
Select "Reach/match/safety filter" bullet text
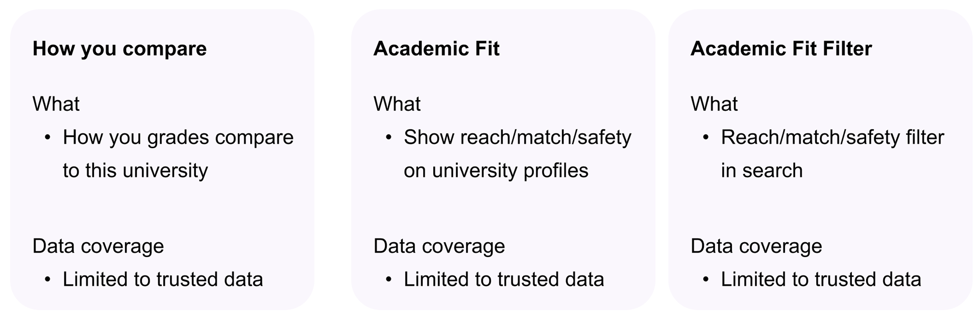832,138
